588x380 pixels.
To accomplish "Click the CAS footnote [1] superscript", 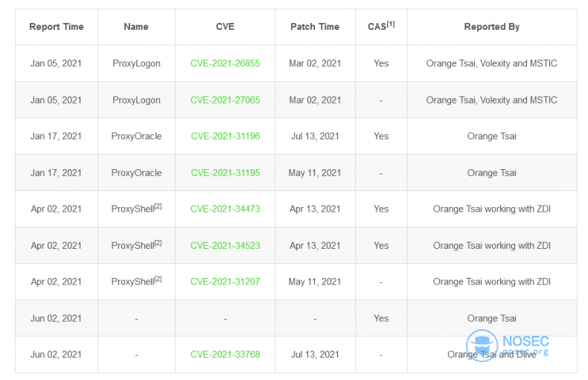I will 391,24.
